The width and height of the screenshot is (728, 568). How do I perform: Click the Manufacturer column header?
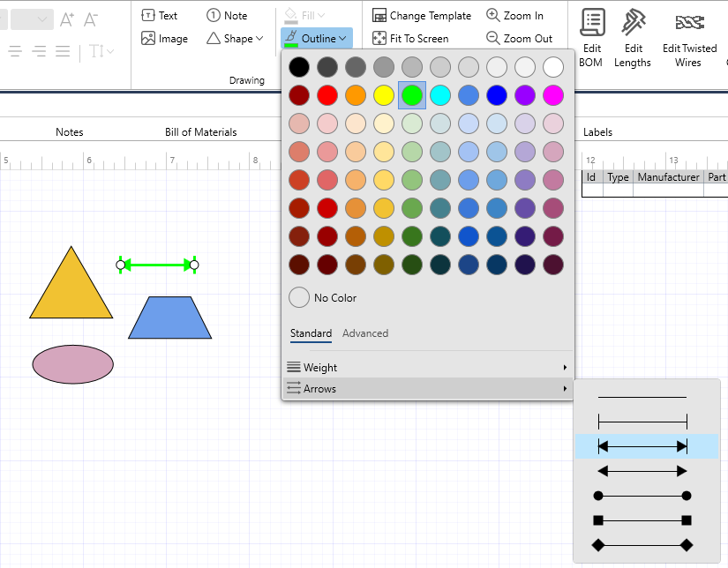point(668,177)
